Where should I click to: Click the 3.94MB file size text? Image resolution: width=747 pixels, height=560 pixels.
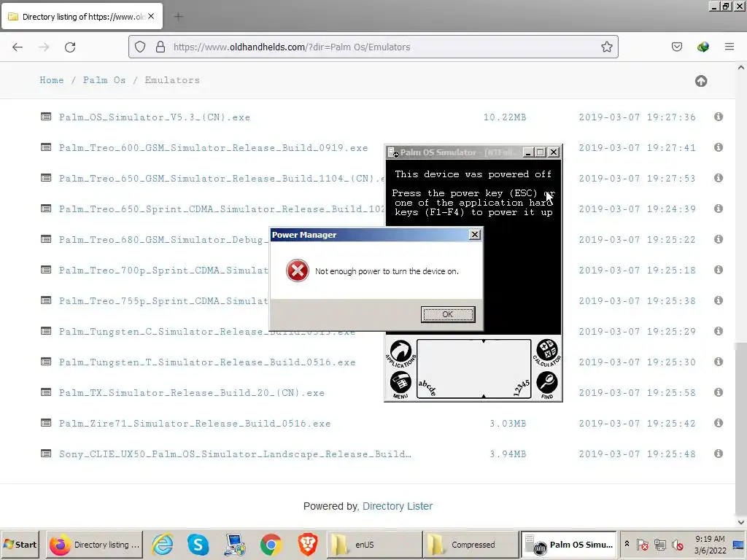508,454
